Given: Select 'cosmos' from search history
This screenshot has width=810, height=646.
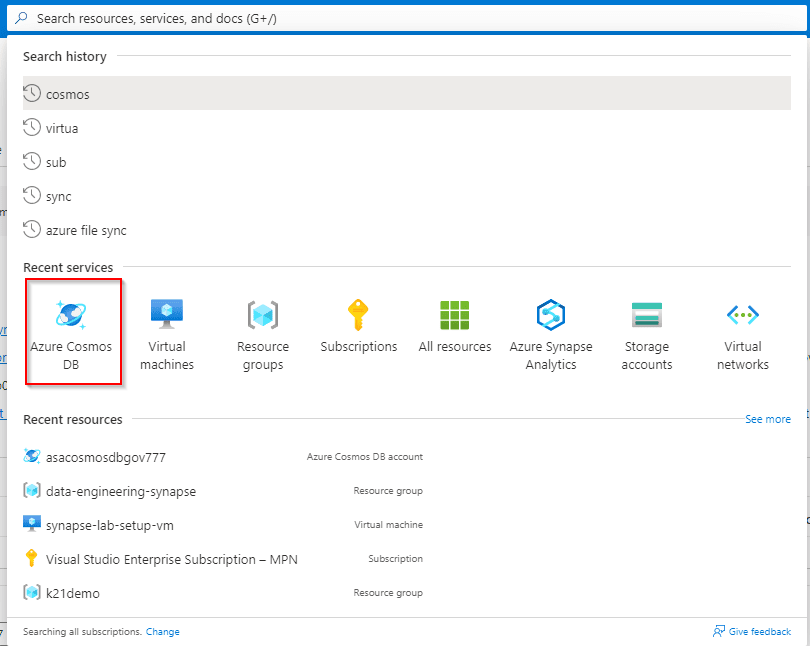Looking at the screenshot, I should [68, 94].
